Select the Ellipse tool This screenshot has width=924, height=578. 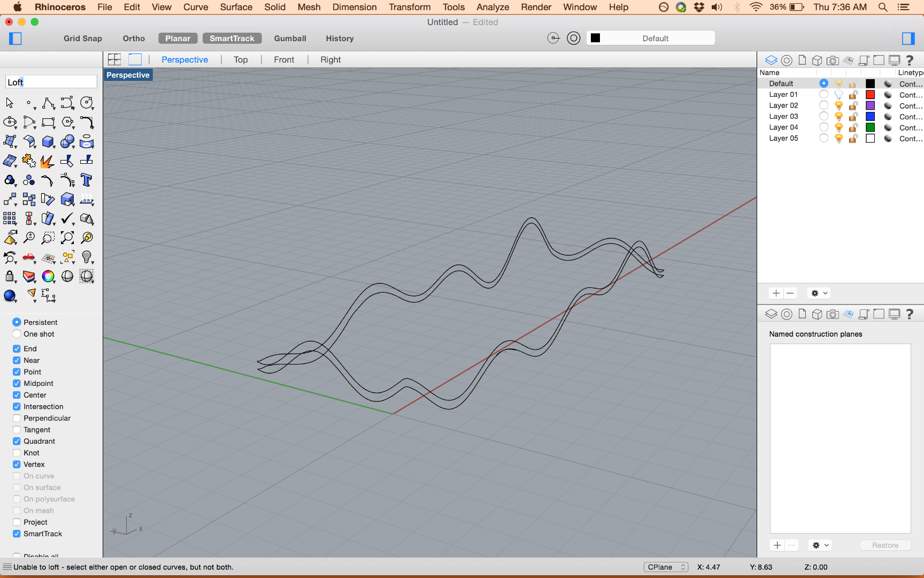pos(10,122)
